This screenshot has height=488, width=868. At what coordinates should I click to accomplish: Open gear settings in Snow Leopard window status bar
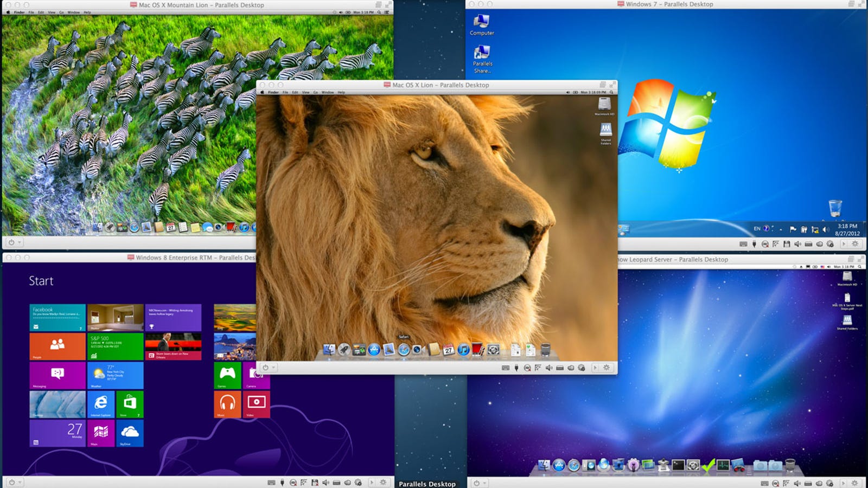(x=855, y=482)
